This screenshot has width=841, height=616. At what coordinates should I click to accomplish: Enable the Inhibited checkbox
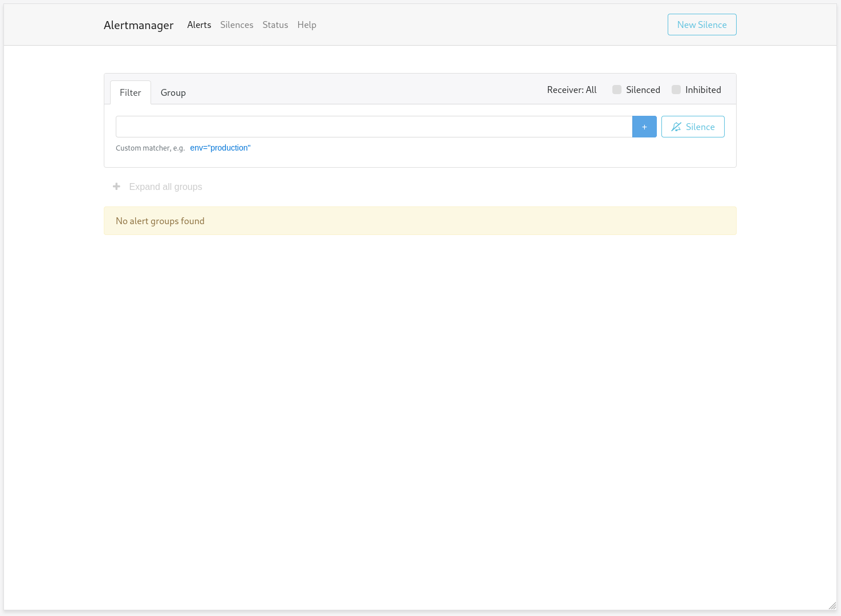[676, 90]
